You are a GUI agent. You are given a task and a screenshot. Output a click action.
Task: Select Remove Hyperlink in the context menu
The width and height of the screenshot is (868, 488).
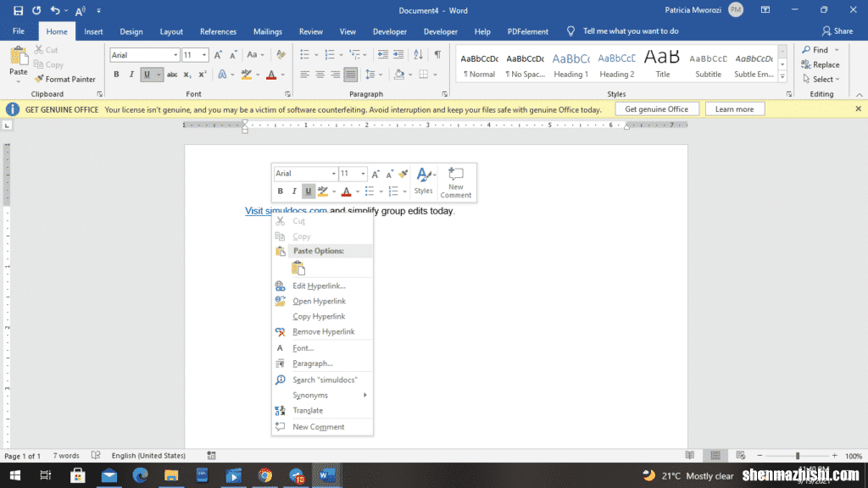(x=322, y=332)
